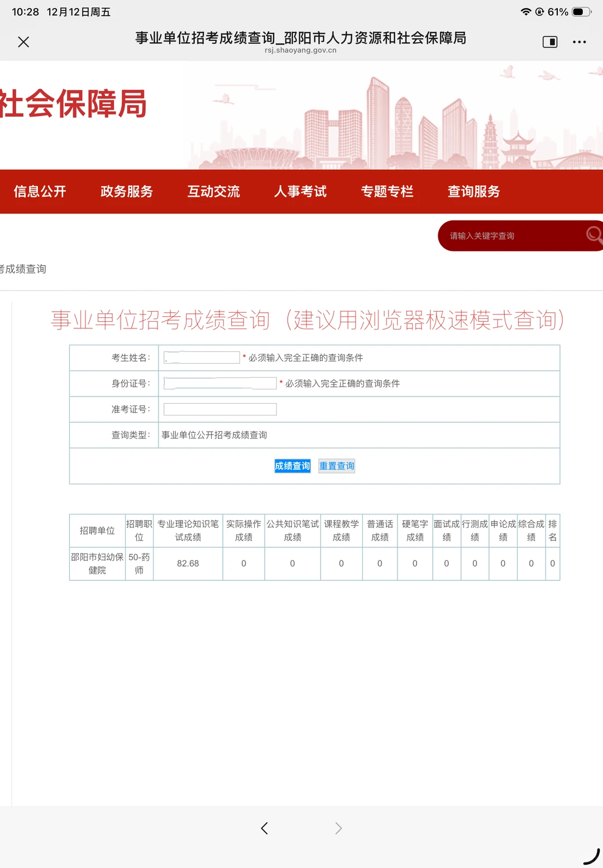Open the 信息公开 section

point(40,192)
